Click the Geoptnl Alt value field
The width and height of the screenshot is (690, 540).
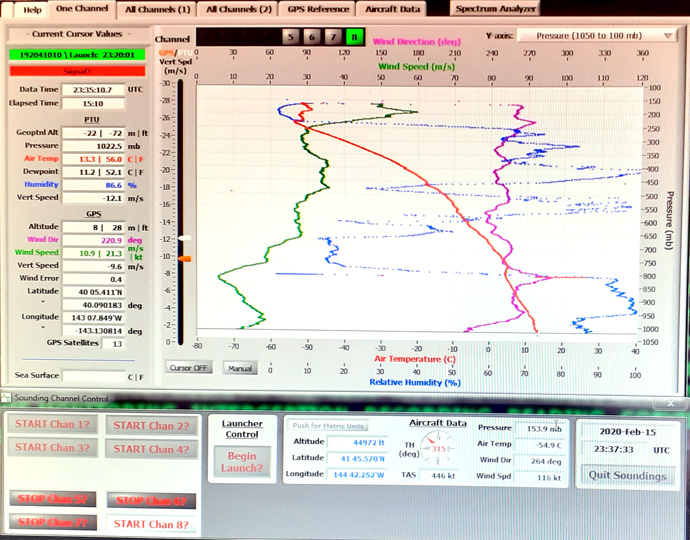click(x=93, y=133)
